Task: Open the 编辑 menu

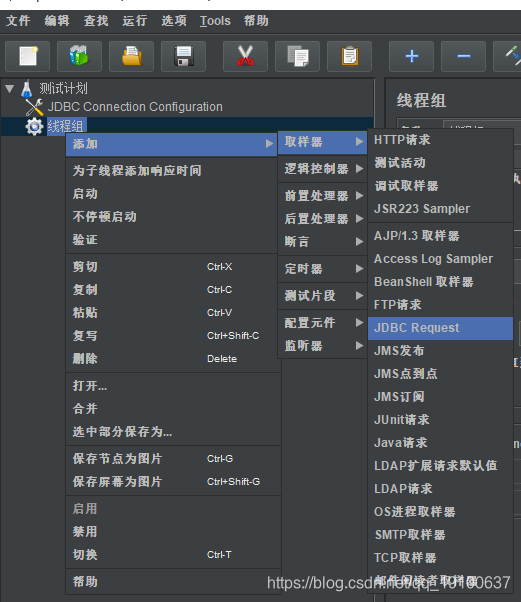Action: 57,21
